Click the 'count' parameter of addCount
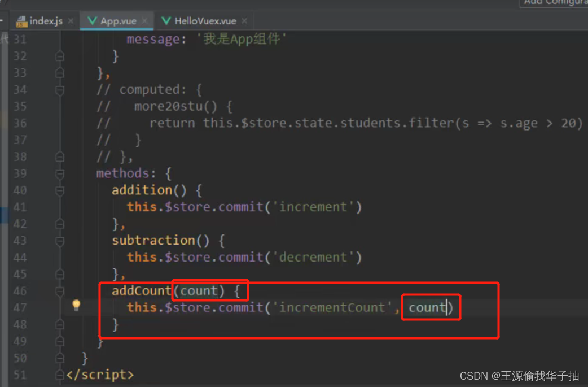The image size is (588, 387). click(199, 291)
